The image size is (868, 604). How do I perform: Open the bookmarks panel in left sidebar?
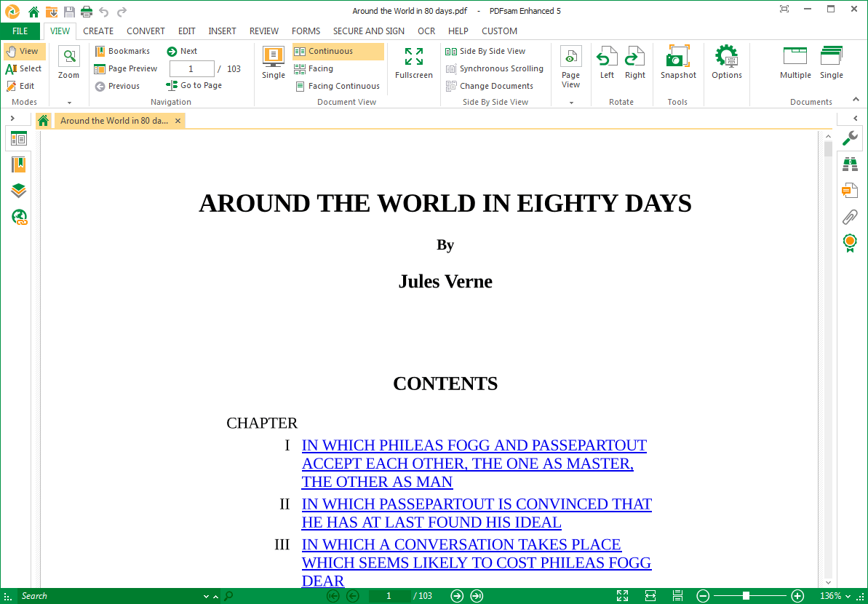pyautogui.click(x=19, y=164)
